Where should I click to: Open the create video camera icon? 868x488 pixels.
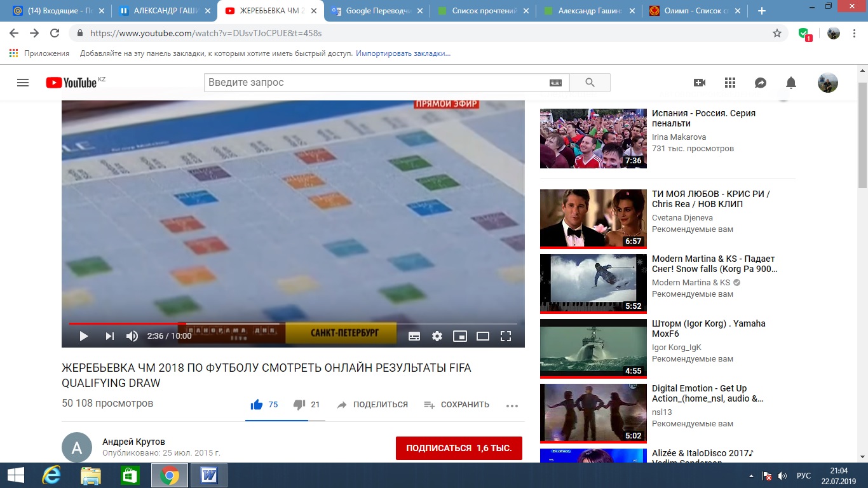[x=700, y=83]
